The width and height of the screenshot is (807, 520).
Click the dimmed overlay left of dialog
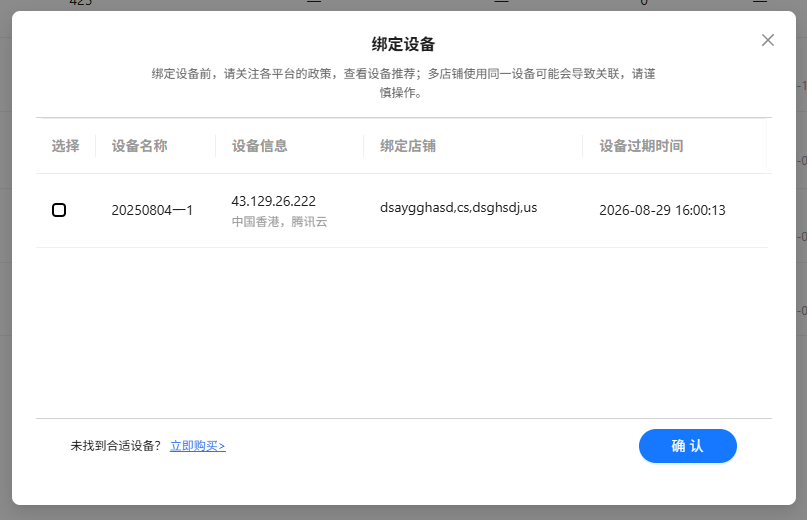5,260
